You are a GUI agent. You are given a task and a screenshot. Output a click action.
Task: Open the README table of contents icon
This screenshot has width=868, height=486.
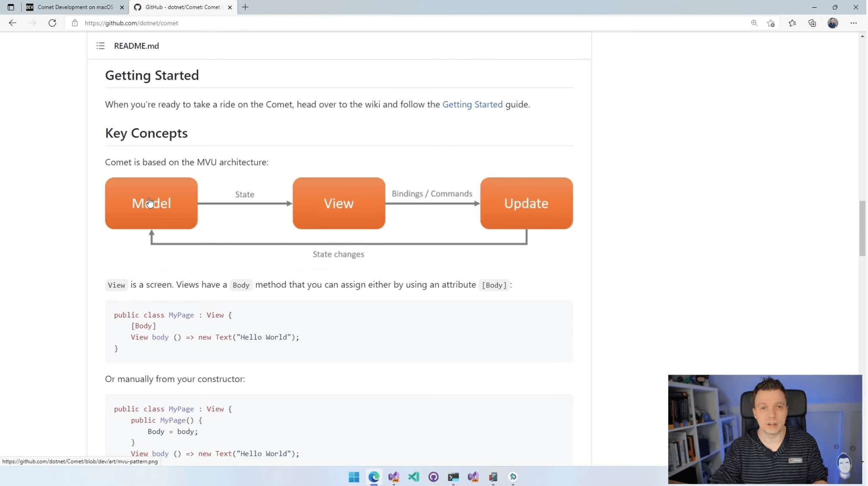click(100, 46)
